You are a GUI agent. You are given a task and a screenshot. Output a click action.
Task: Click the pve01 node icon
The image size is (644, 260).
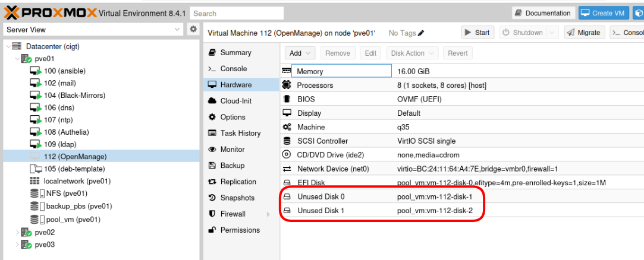point(26,59)
